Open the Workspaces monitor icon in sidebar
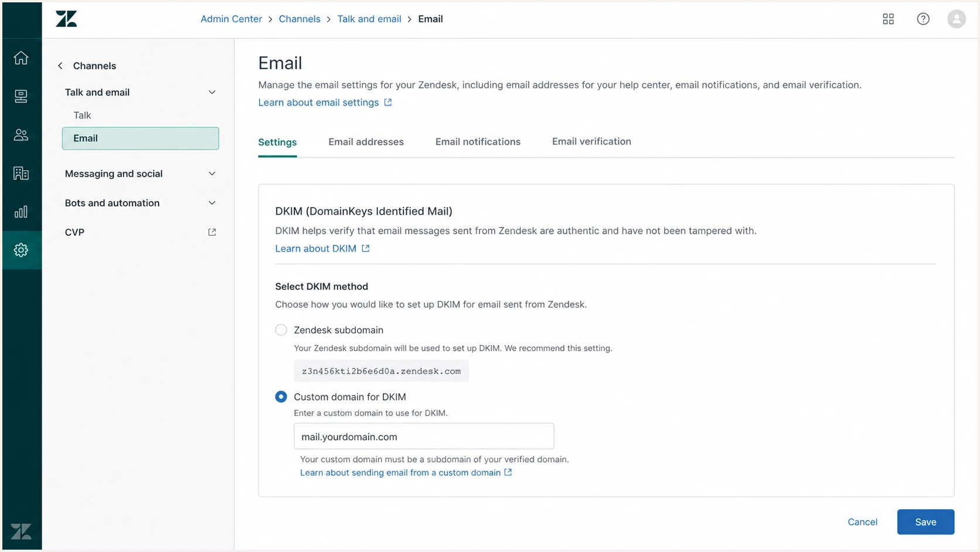 (21, 96)
